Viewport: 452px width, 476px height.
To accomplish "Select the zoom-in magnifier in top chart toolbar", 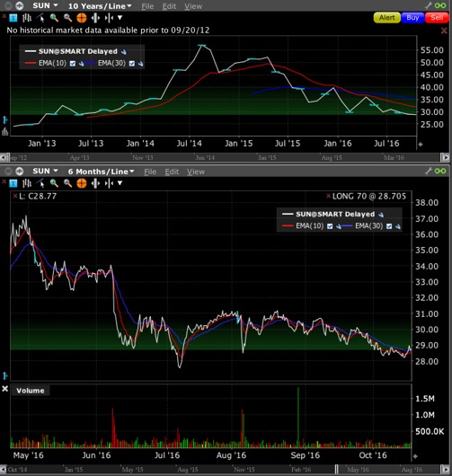I will coord(54,18).
